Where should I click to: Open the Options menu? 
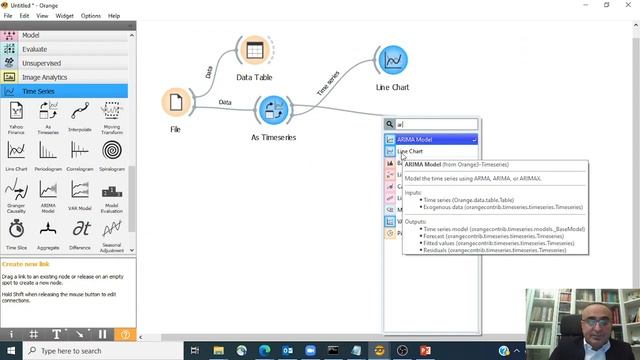91,16
